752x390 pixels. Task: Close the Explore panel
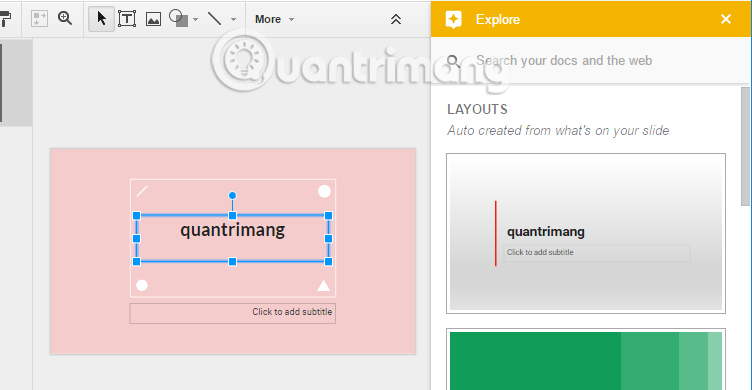pos(726,19)
